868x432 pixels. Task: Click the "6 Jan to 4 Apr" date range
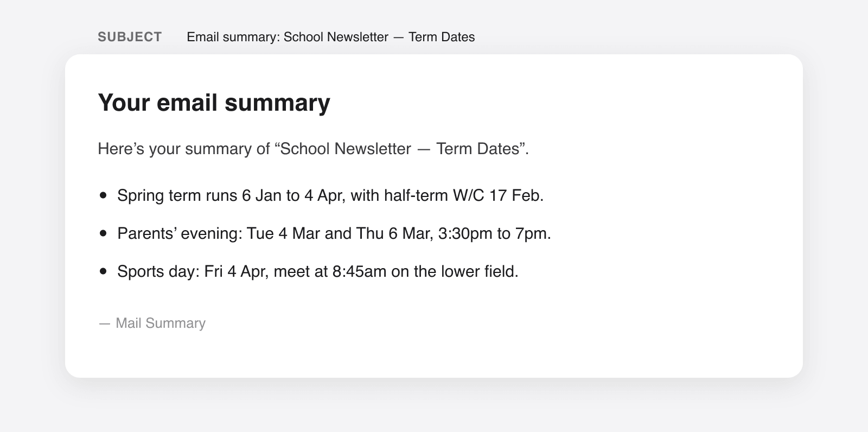click(x=293, y=195)
